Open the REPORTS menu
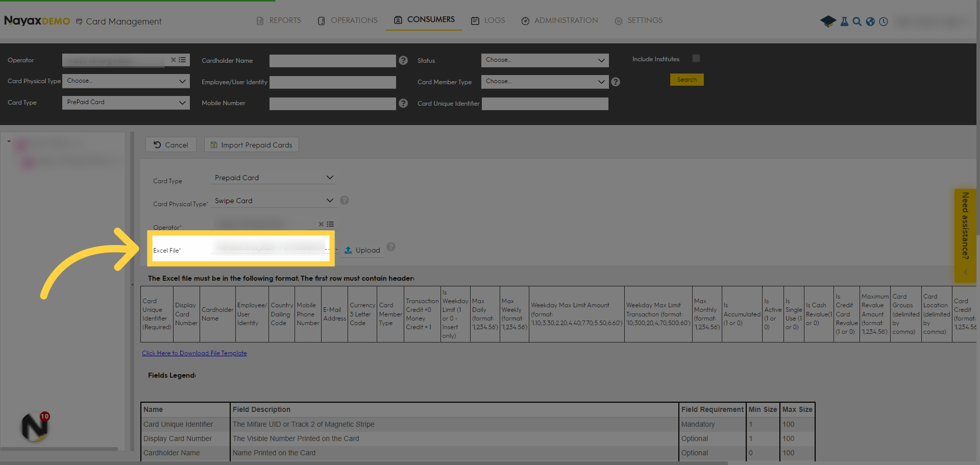The image size is (980, 465). pyautogui.click(x=279, y=20)
